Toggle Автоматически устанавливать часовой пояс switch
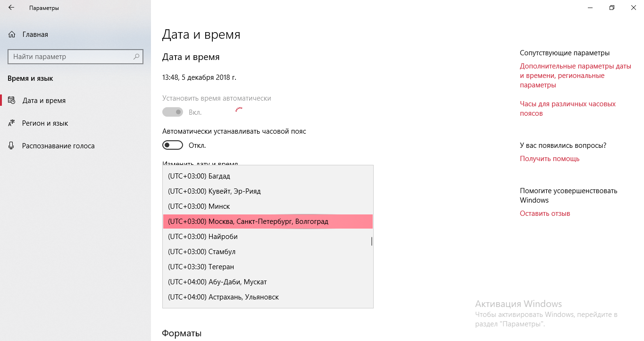The width and height of the screenshot is (644, 341). [173, 145]
